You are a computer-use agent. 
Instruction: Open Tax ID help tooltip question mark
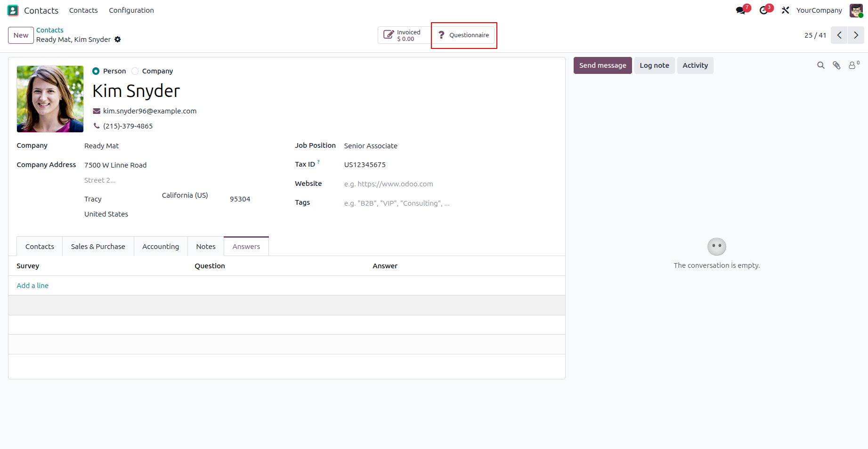coord(318,162)
